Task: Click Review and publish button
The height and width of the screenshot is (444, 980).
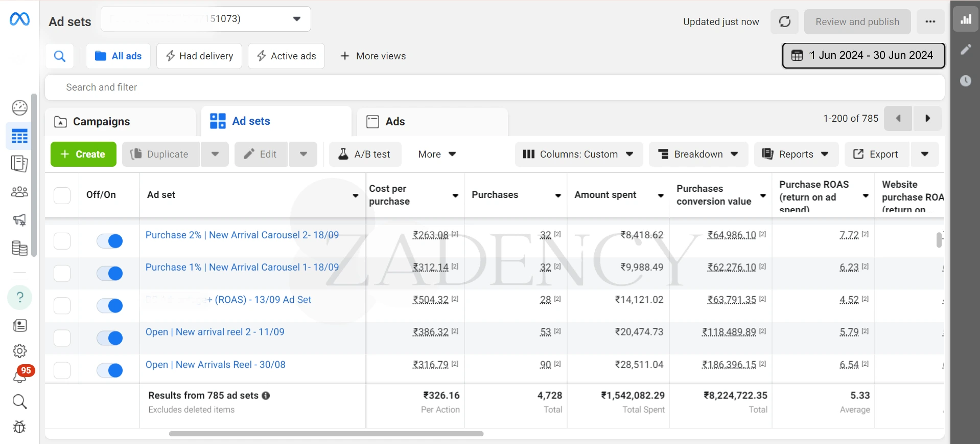Action: pyautogui.click(x=857, y=21)
